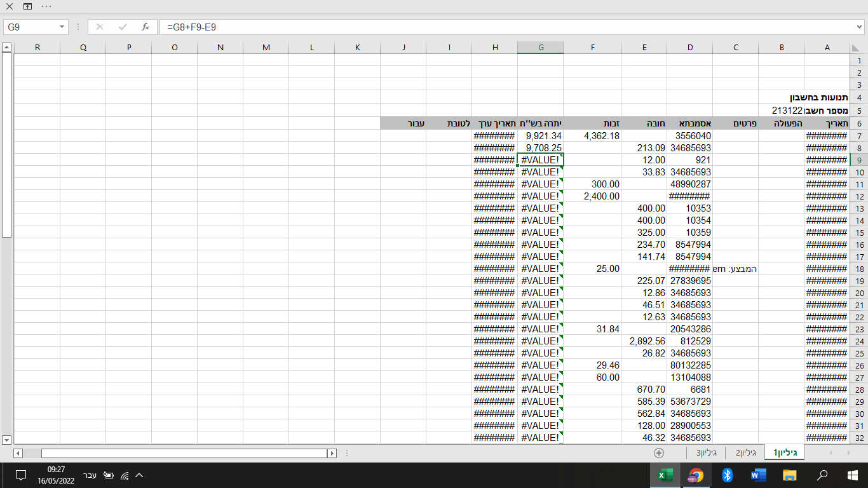Select the title cell תנועות בחשבון
Image resolution: width=868 pixels, height=488 pixels.
(x=820, y=98)
